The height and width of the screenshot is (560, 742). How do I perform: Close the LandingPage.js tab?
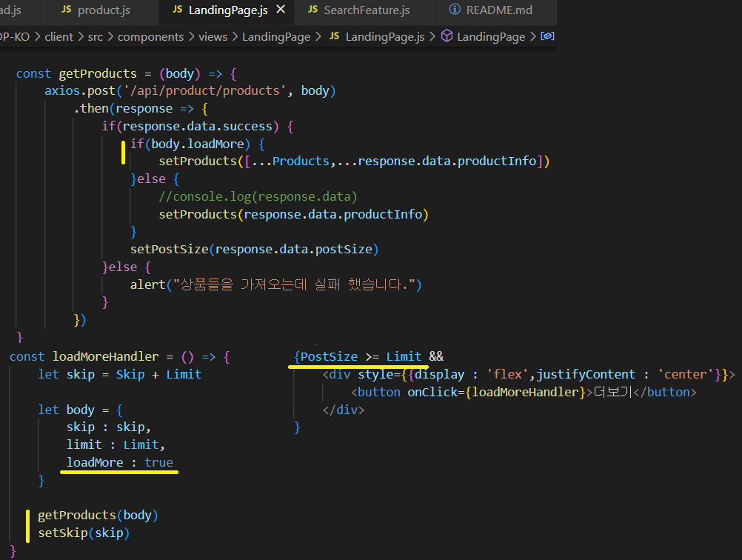[281, 10]
